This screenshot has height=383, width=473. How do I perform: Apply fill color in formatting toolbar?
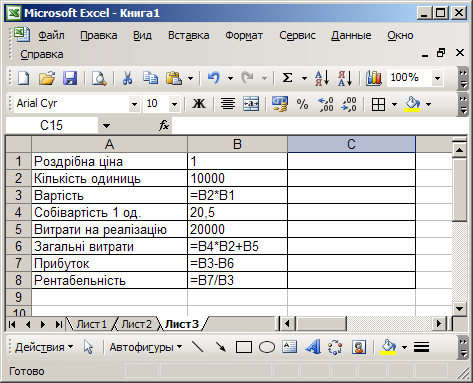click(412, 104)
